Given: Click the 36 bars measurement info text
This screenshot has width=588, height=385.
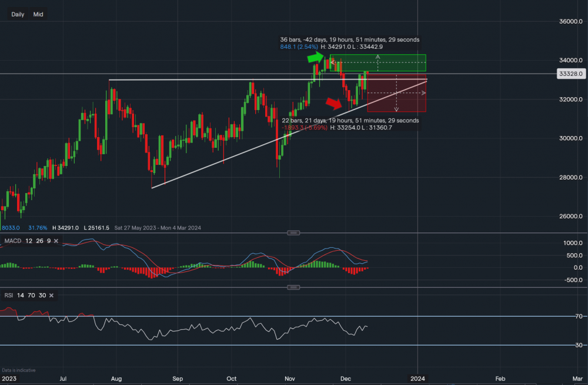Looking at the screenshot, I should [x=349, y=40].
